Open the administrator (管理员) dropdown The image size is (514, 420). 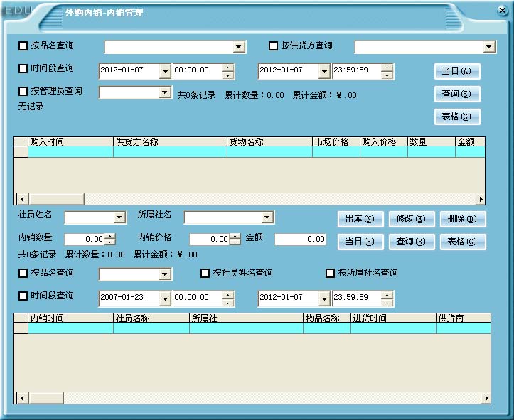(x=165, y=92)
